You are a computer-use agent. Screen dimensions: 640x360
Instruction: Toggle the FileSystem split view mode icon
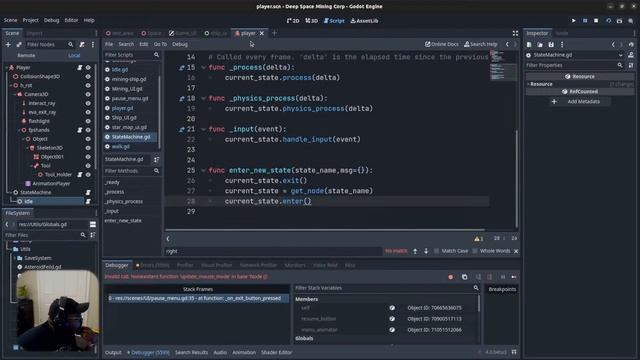point(93,224)
